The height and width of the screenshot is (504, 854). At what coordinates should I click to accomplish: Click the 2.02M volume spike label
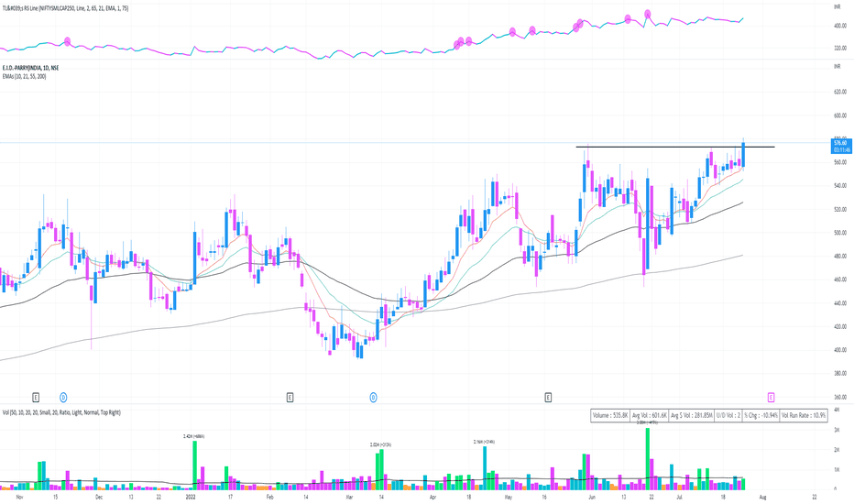(380, 444)
